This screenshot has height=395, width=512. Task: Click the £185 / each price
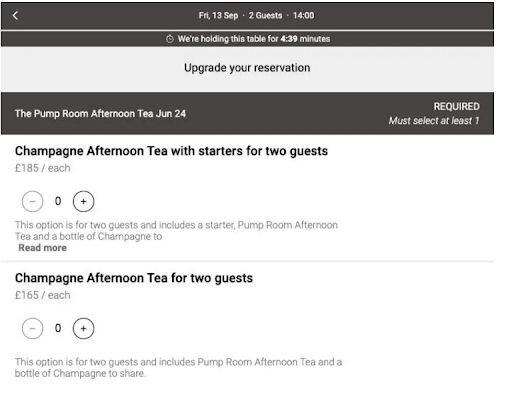coord(43,168)
